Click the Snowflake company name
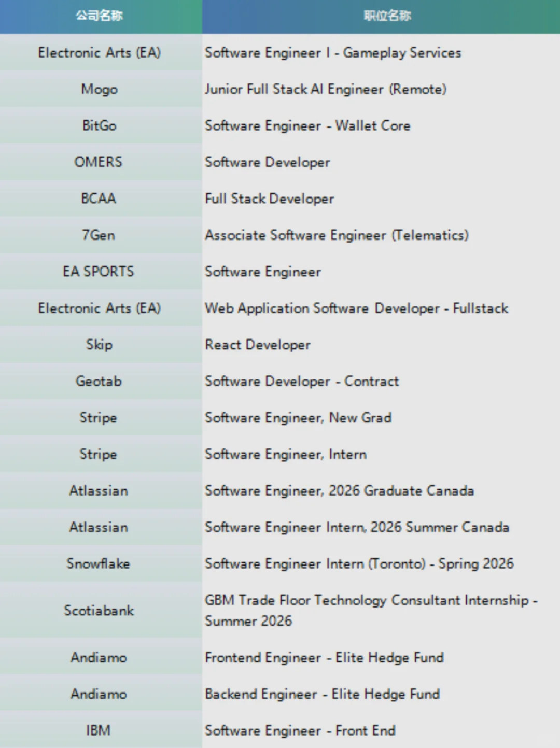 [x=99, y=563]
